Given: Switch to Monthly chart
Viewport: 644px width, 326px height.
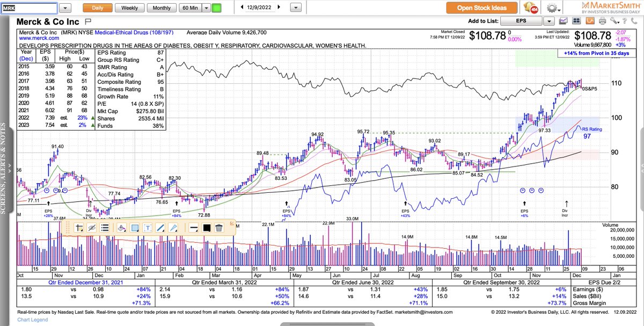Looking at the screenshot, I should (162, 8).
